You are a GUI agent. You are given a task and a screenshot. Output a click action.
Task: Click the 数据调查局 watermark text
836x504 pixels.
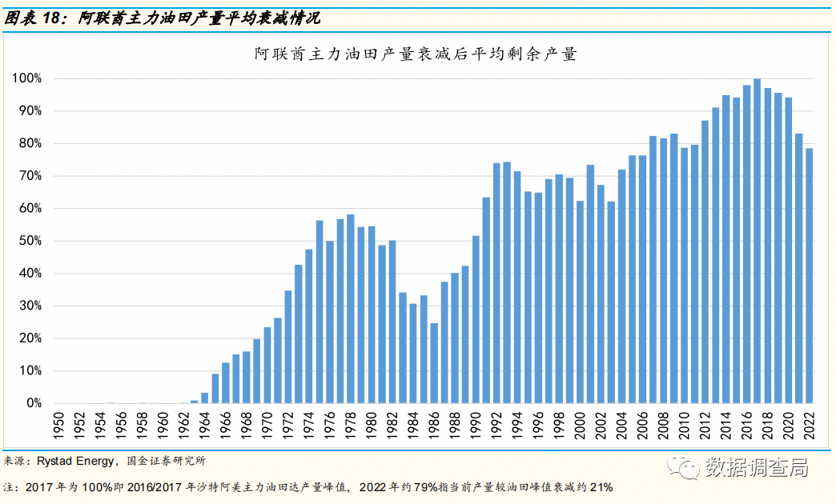pos(755,467)
